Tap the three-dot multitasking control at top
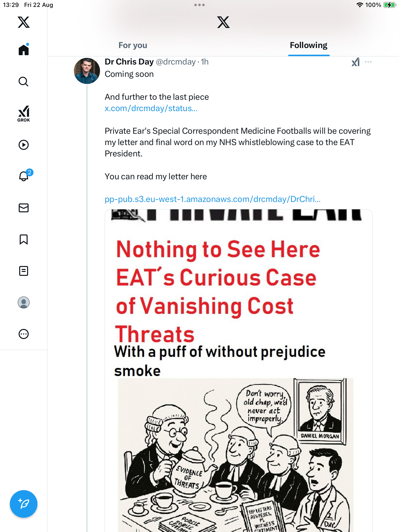The height and width of the screenshot is (532, 399). tap(199, 5)
